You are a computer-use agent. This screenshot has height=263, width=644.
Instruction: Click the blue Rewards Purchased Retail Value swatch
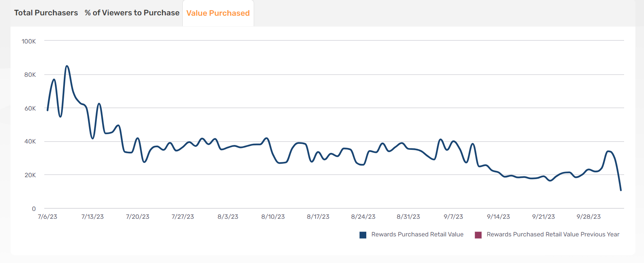click(x=363, y=235)
